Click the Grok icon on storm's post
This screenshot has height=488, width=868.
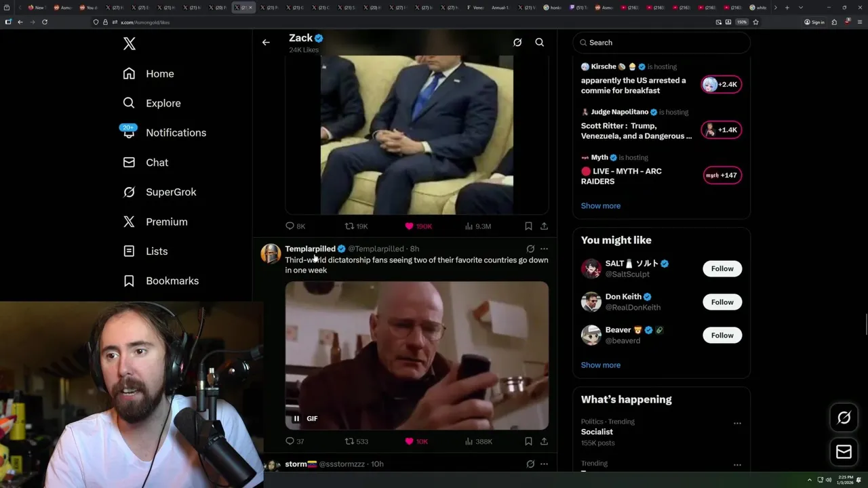coord(530,464)
